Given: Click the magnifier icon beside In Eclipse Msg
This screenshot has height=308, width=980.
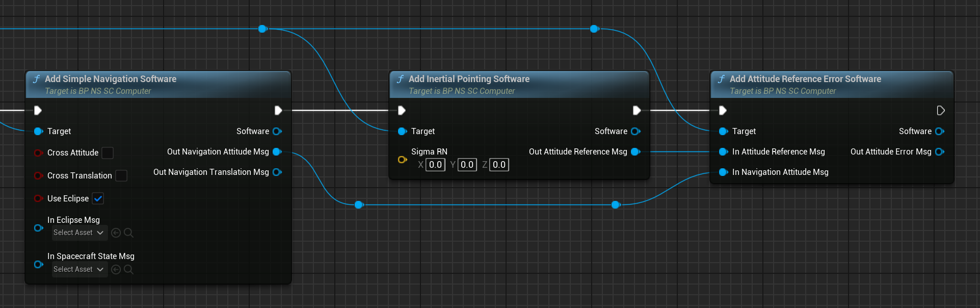Looking at the screenshot, I should click(x=128, y=233).
